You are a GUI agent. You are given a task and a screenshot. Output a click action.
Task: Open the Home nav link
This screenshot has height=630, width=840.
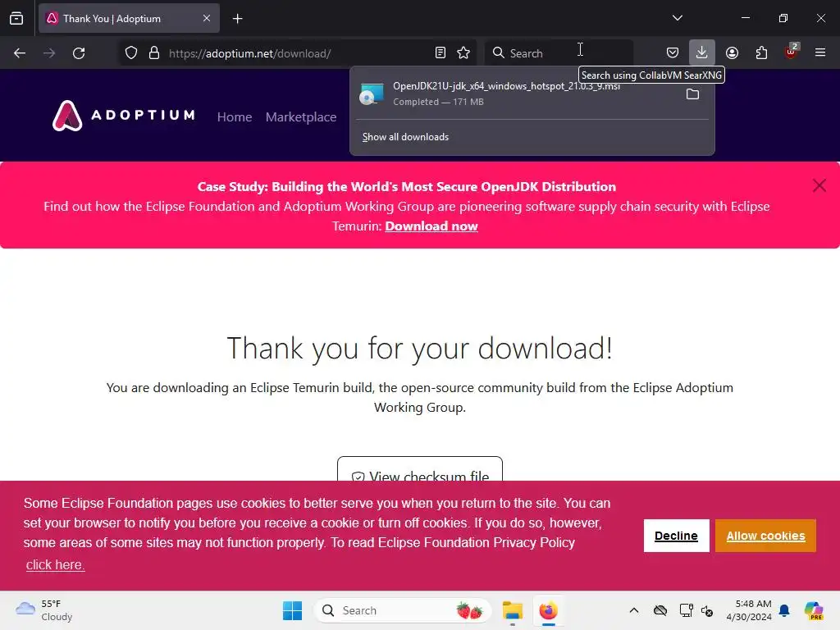coord(235,116)
